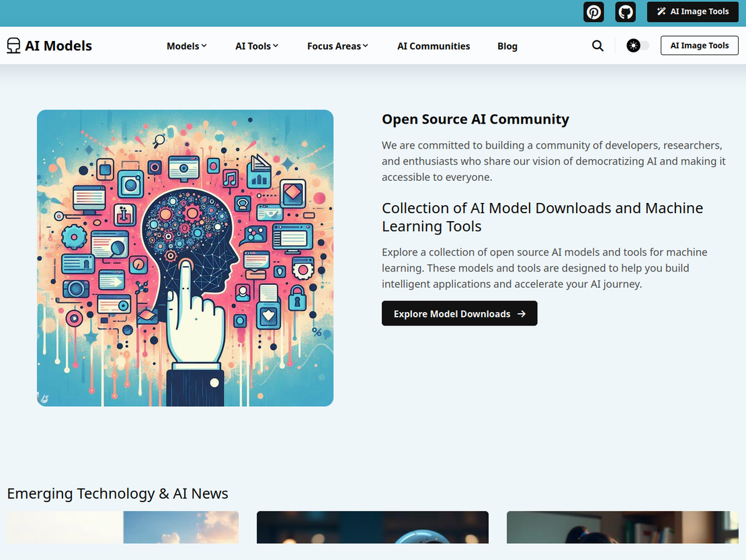Screen dimensions: 746x560
Task: Open the AI Communities page
Action: click(x=433, y=46)
